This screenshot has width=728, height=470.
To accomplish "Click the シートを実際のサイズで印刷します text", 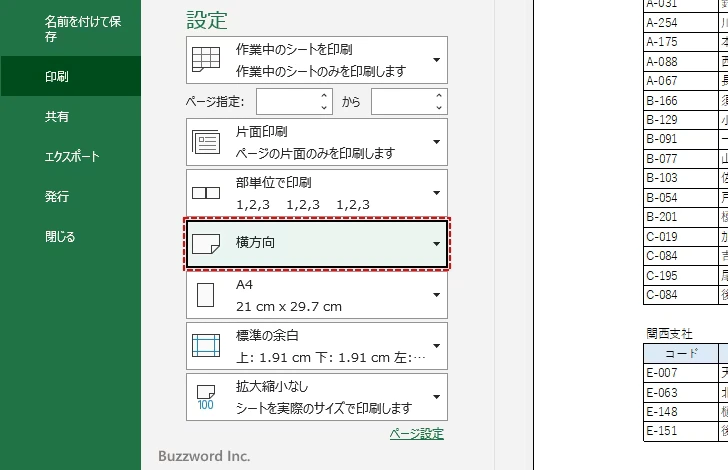I will pos(324,408).
